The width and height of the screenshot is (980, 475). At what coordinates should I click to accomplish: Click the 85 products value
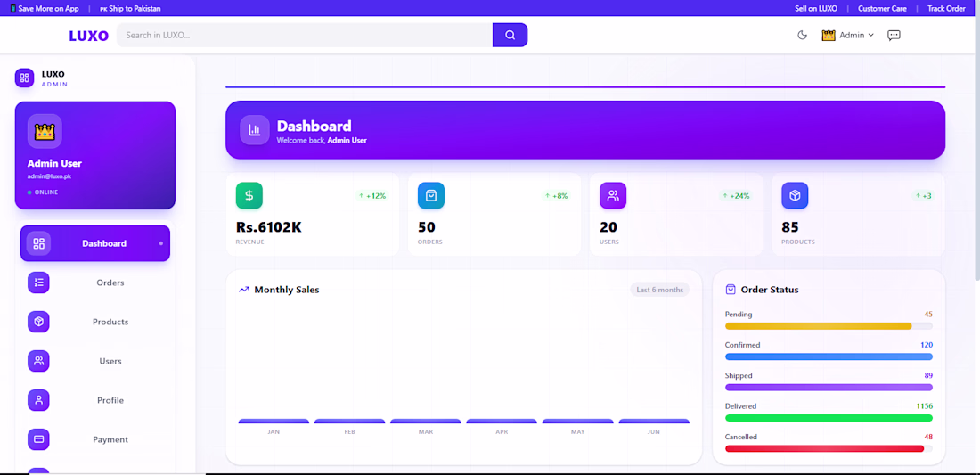click(790, 227)
